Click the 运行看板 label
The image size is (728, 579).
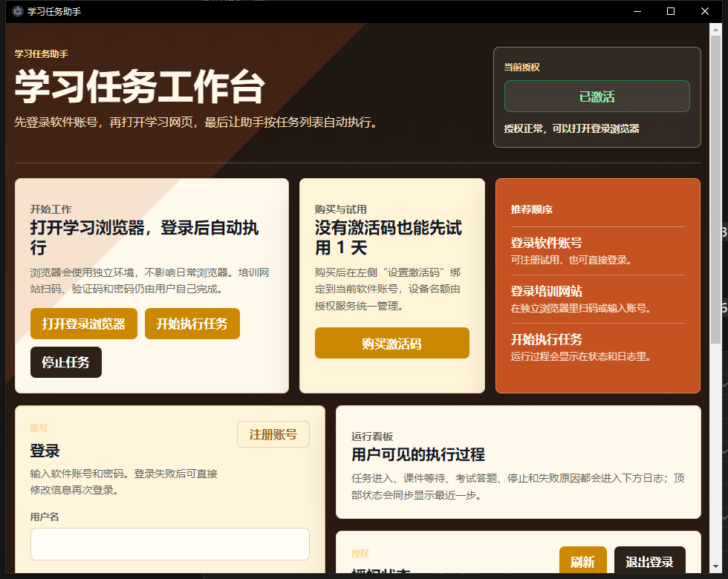(372, 436)
